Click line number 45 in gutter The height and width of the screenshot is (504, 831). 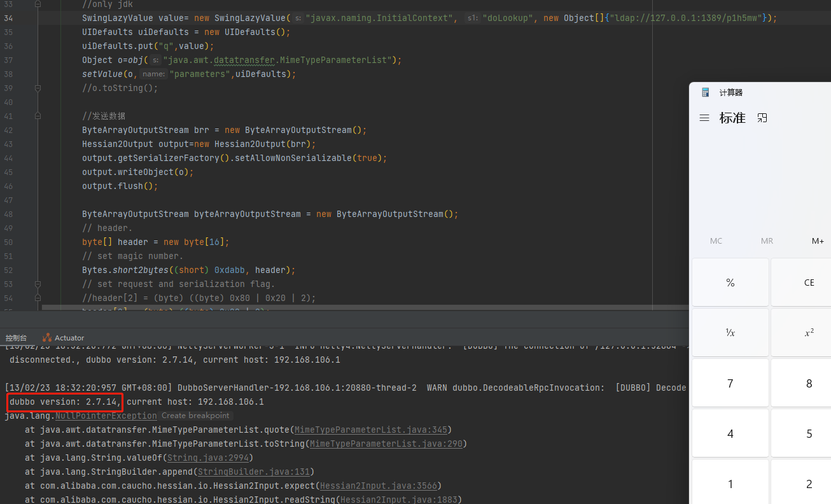[x=8, y=172]
